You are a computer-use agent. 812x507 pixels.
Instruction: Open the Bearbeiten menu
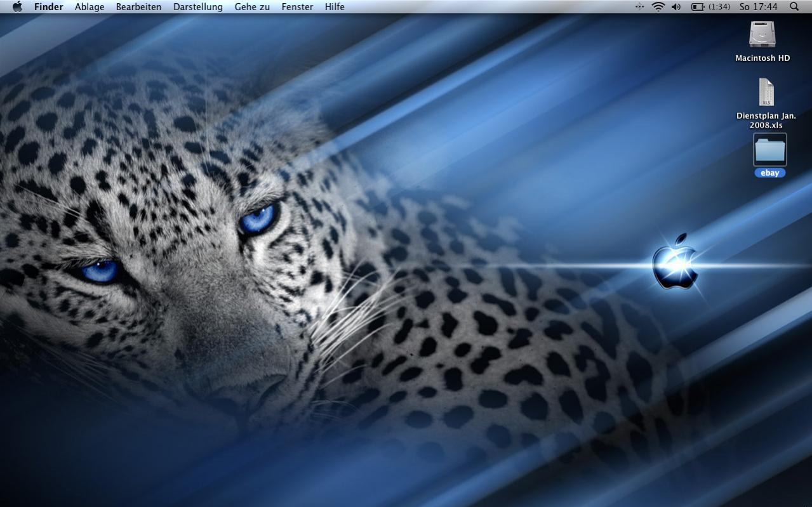tap(138, 6)
